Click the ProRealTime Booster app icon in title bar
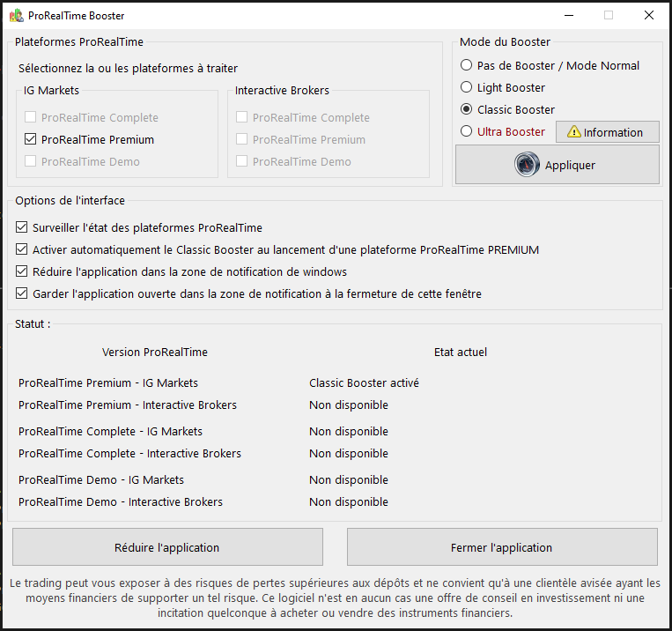 (x=16, y=16)
